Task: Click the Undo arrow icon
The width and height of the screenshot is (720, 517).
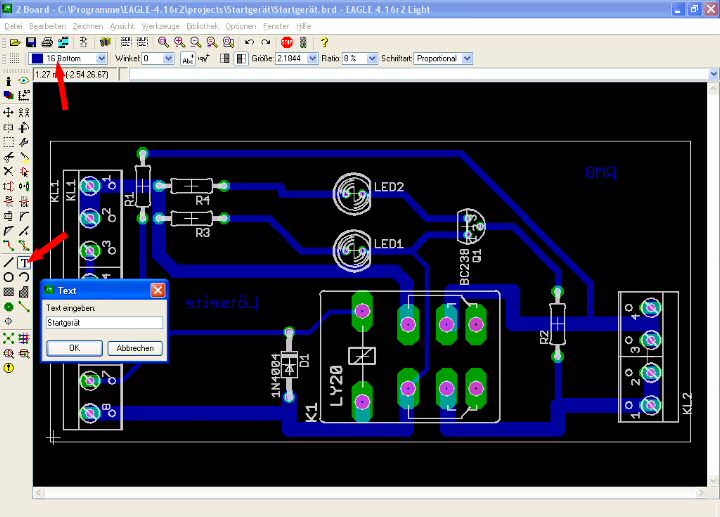Action: pos(250,42)
